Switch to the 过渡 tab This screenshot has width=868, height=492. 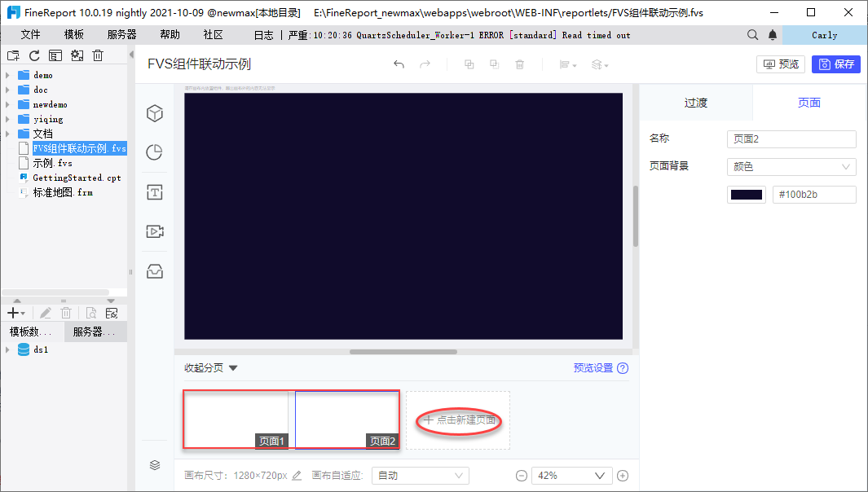coord(696,103)
